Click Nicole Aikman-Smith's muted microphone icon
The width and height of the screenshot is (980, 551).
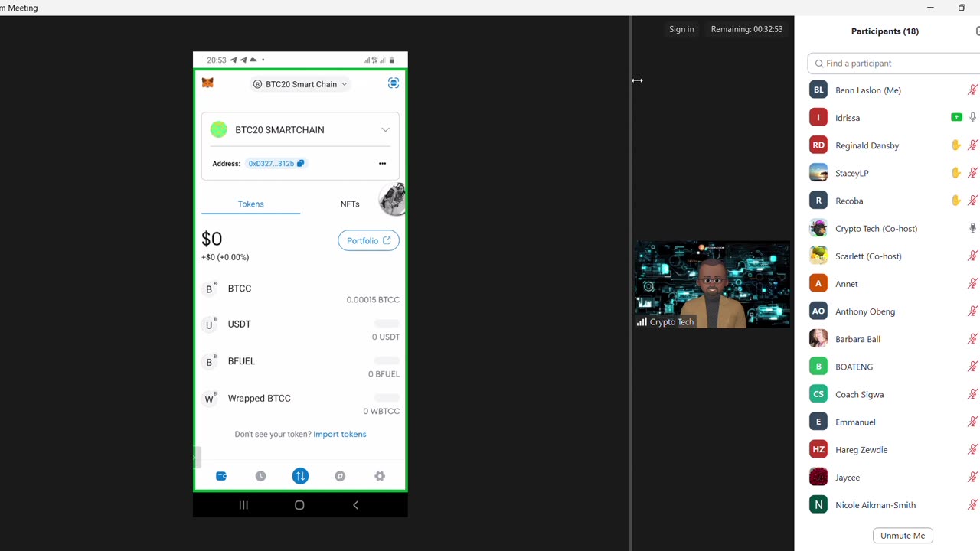(973, 504)
